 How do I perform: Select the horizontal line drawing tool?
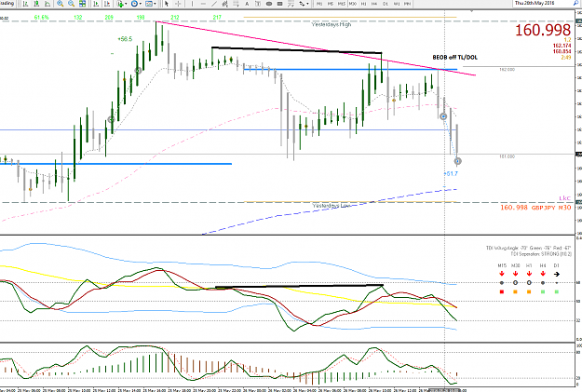tap(203, 4)
